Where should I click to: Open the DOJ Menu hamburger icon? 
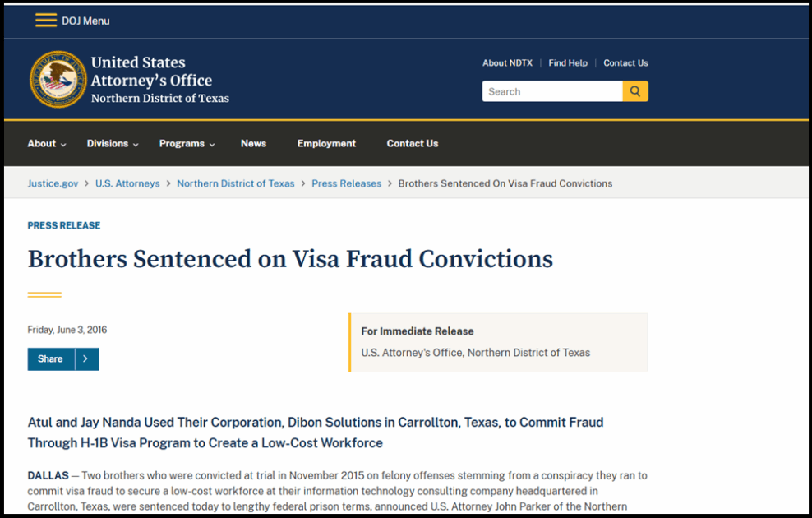pyautogui.click(x=46, y=21)
